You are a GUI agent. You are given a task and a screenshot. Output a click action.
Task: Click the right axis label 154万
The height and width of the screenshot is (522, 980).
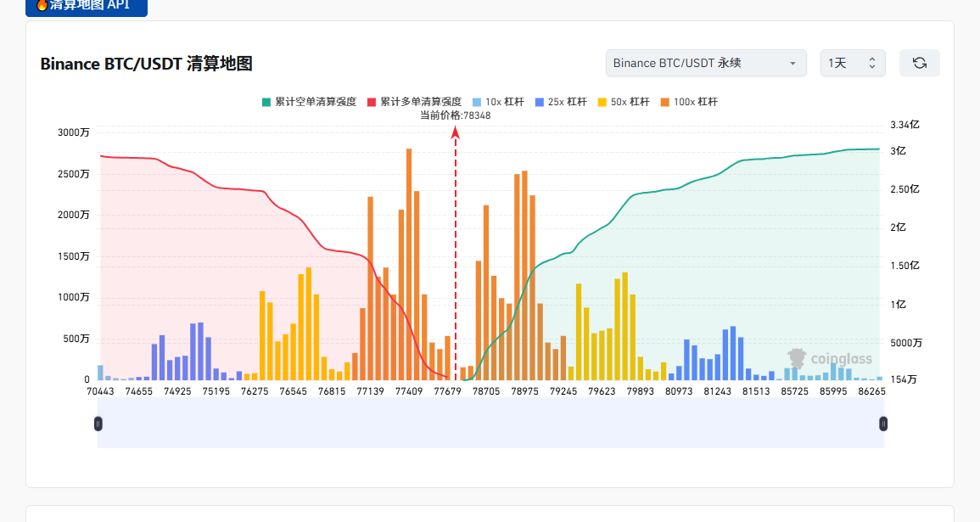click(x=904, y=379)
